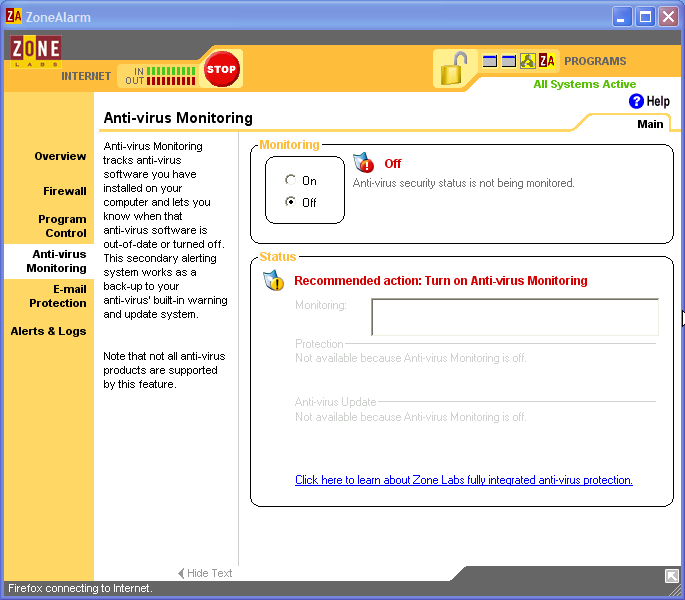Maximize the ZoneAlarm window
Image resolution: width=685 pixels, height=600 pixels.
645,17
